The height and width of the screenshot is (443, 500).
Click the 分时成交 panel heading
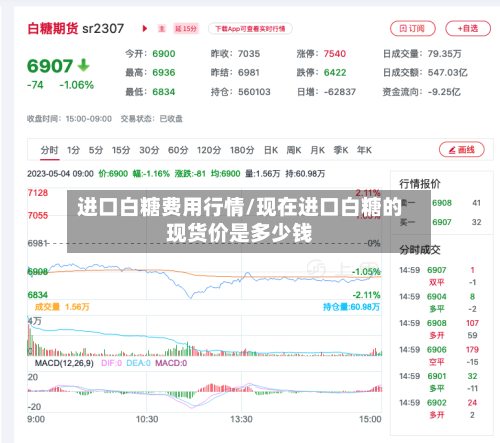(x=420, y=250)
